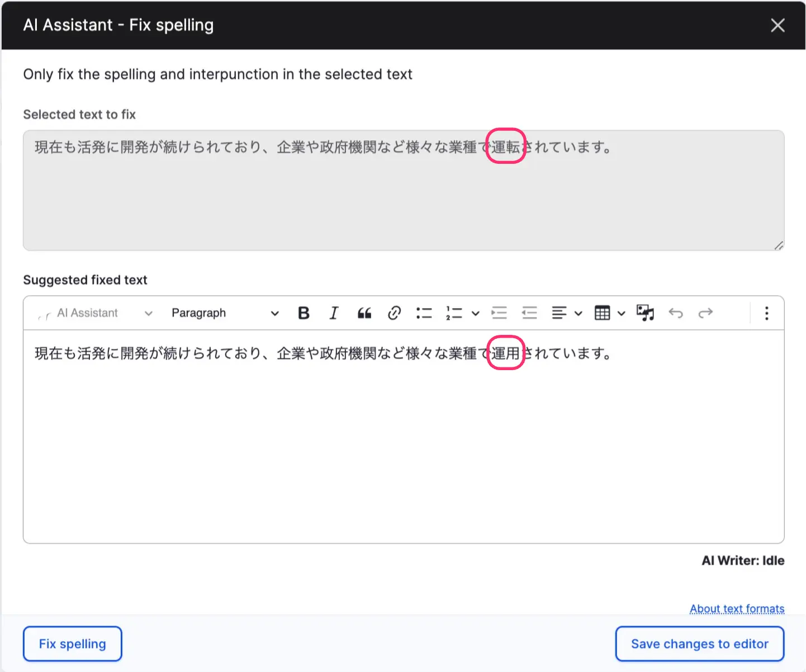806x672 pixels.
Task: Click the decrease indent icon
Action: pos(529,313)
